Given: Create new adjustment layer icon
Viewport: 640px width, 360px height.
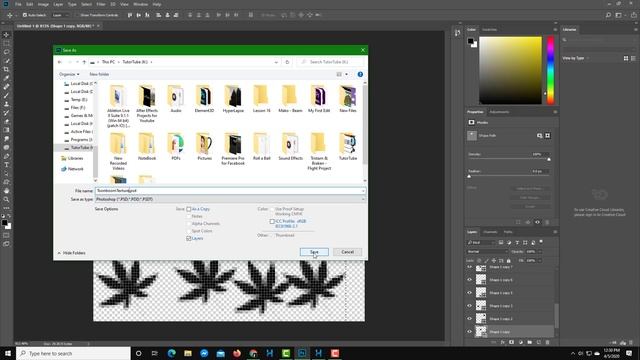Looking at the screenshot, I should coord(520,342).
